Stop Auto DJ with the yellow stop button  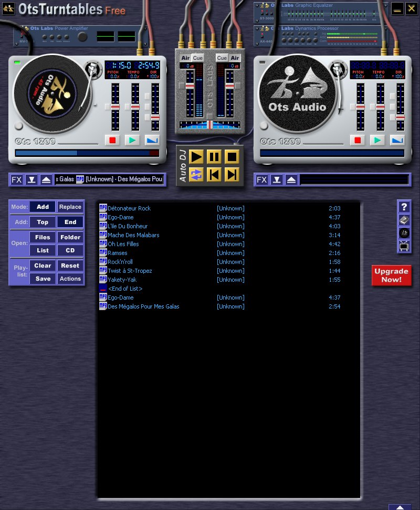click(232, 157)
